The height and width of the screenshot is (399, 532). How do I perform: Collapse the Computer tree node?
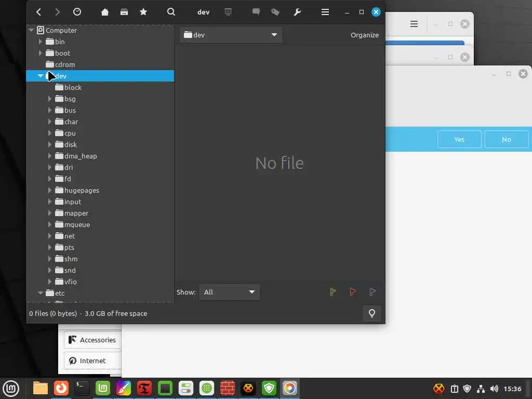(x=31, y=30)
